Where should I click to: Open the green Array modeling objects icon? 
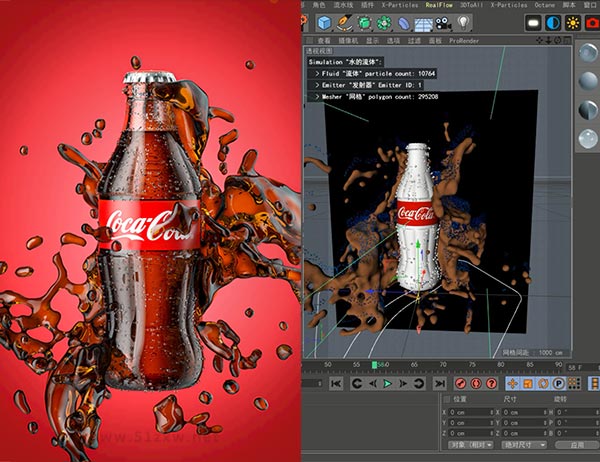tap(384, 23)
